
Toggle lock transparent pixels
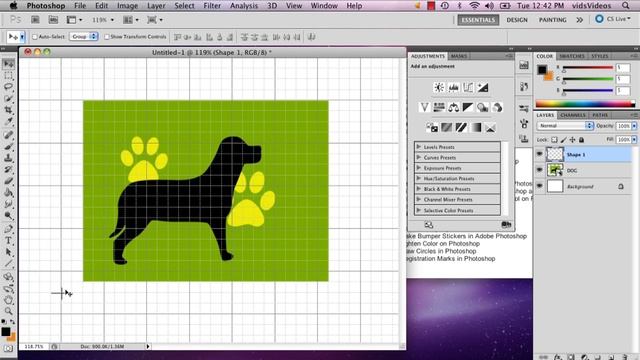coord(554,140)
